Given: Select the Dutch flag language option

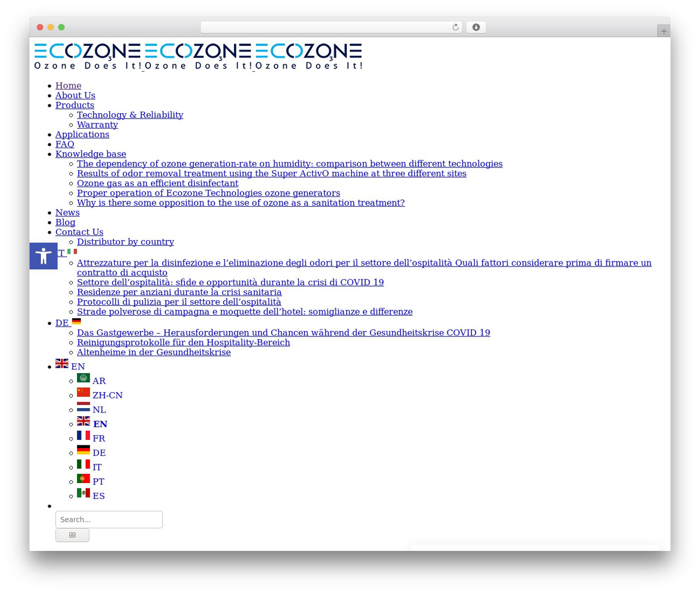Looking at the screenshot, I should click(91, 409).
